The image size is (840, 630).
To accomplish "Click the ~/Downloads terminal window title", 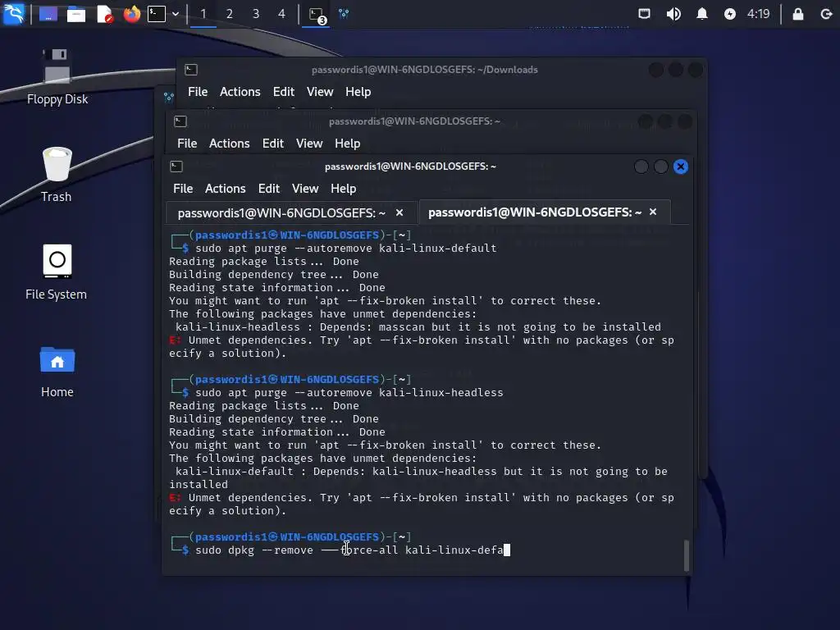I will click(x=425, y=70).
